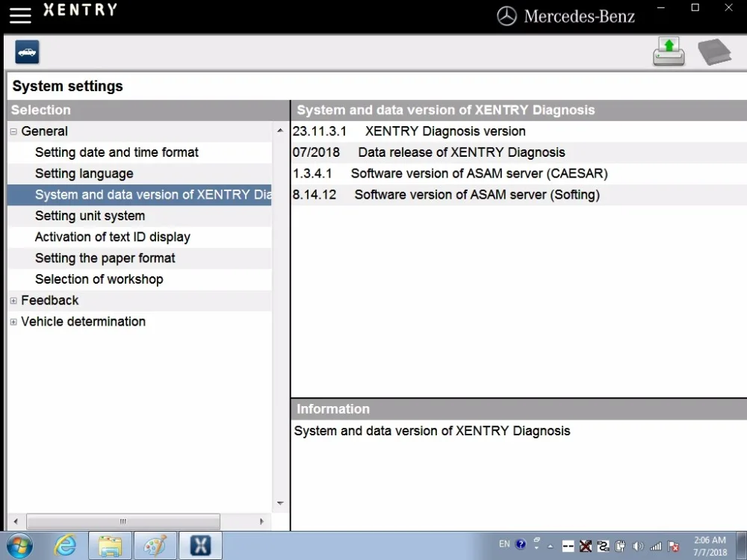This screenshot has width=747, height=560.
Task: Launch Internet Explorer from the taskbar
Action: 65,547
